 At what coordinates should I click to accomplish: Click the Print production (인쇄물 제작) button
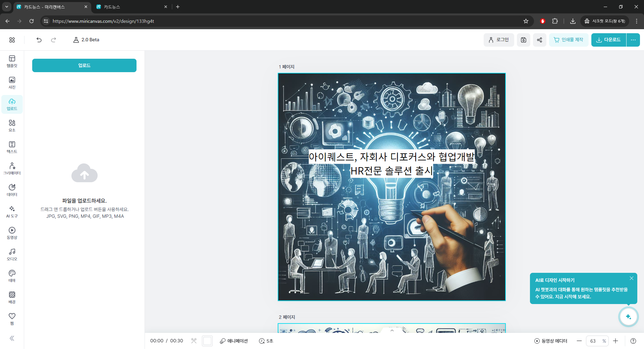coord(569,40)
